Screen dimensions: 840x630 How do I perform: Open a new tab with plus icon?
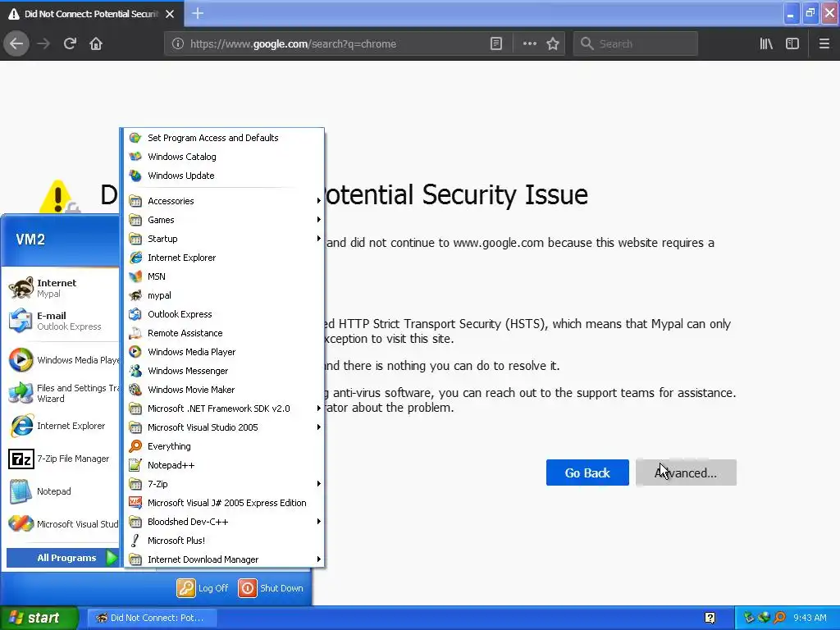[198, 13]
